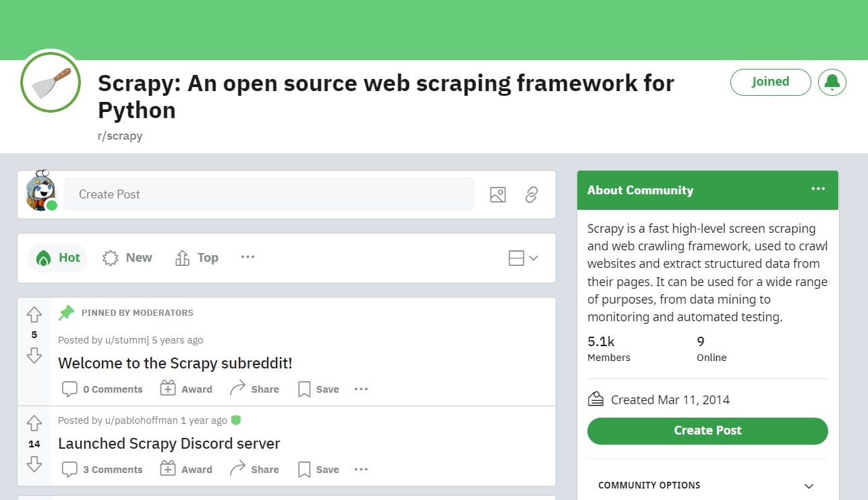Image resolution: width=868 pixels, height=500 pixels.
Task: Open more sort options ellipsis
Action: [x=248, y=257]
